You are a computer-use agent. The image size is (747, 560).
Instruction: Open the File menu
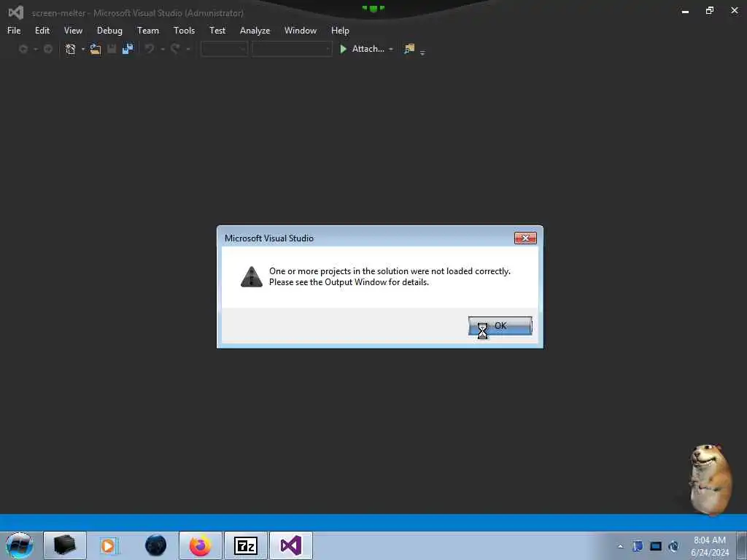14,31
